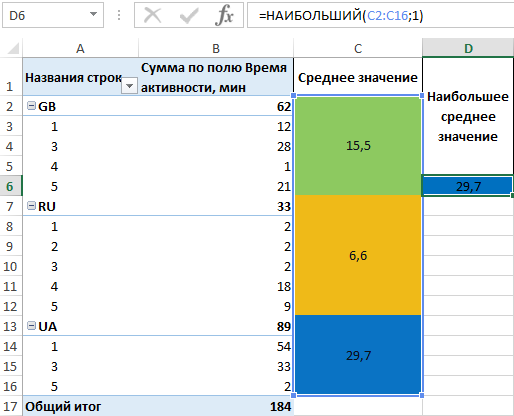This screenshot has width=514, height=416.
Task: Select row 10 header
Action: pyautogui.click(x=11, y=266)
